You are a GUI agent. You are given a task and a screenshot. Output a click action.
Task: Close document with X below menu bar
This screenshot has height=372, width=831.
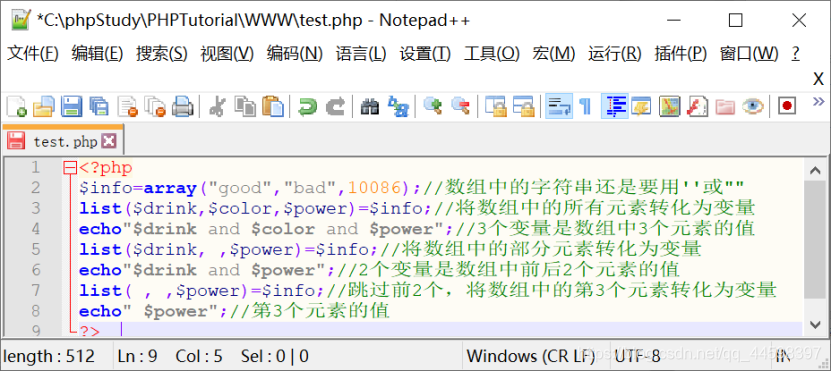[x=818, y=79]
